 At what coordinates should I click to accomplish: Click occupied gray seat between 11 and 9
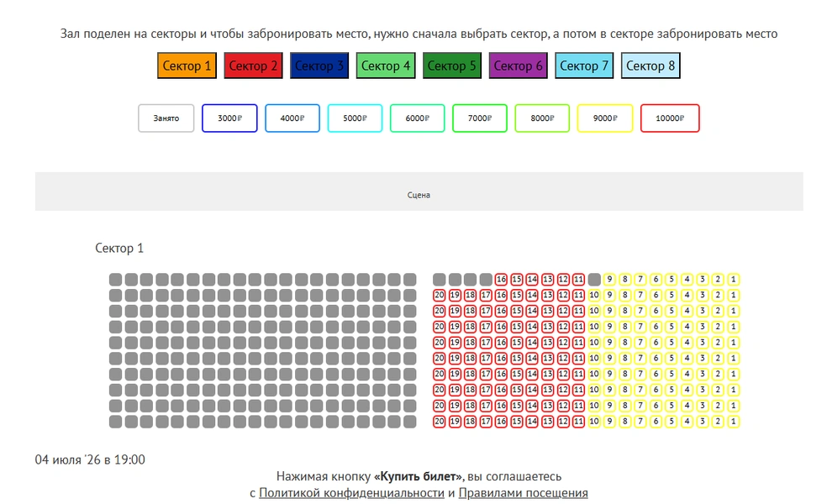point(594,280)
